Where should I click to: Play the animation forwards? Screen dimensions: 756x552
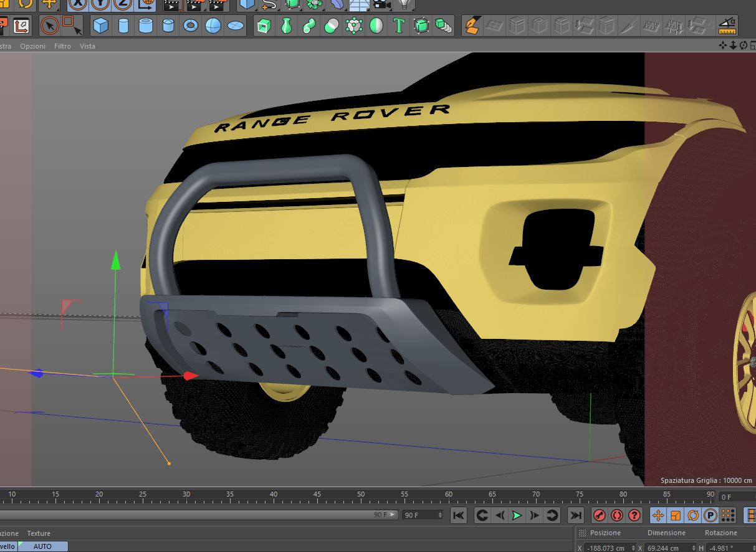coord(517,515)
